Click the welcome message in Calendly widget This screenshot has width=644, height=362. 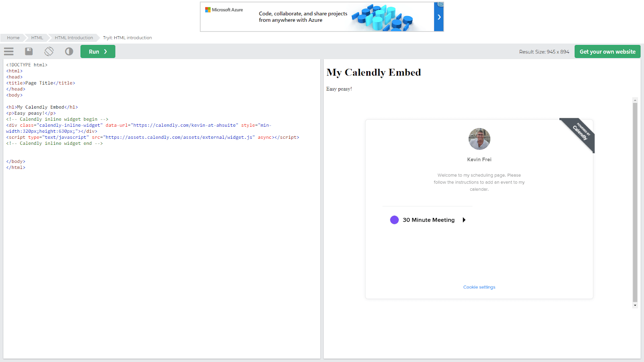pyautogui.click(x=479, y=182)
